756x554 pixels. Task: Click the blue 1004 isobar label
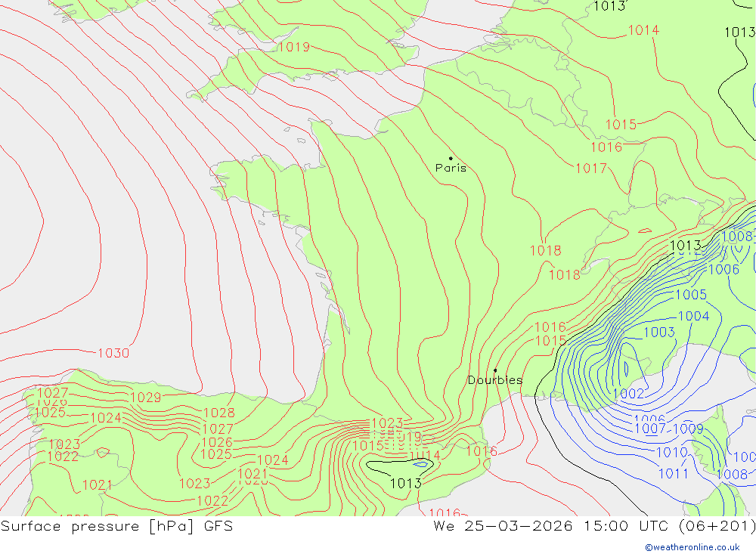[693, 316]
